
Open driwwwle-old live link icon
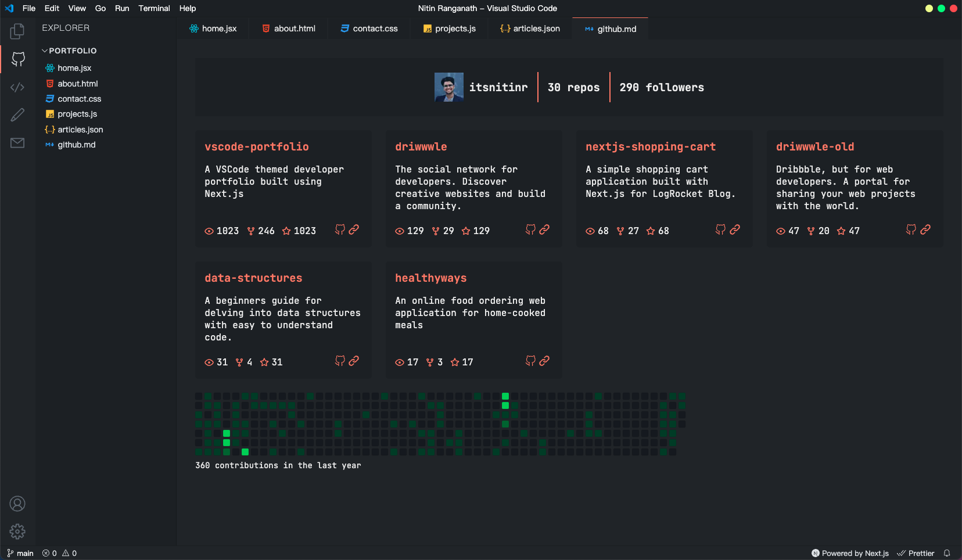925,229
